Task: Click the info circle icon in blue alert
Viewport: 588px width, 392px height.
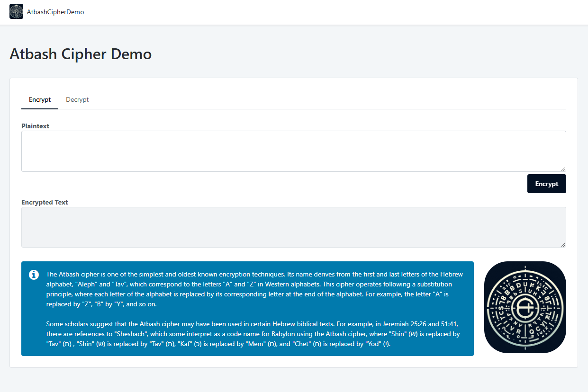Action: coord(34,275)
